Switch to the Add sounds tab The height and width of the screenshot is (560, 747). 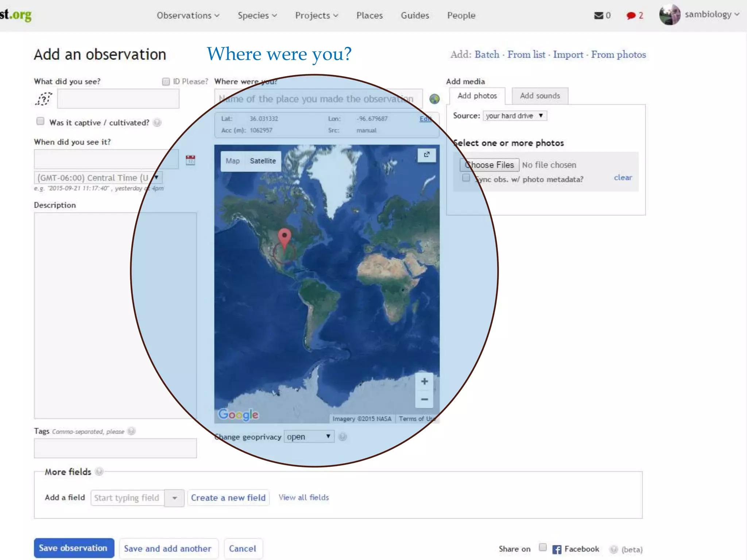click(x=539, y=96)
